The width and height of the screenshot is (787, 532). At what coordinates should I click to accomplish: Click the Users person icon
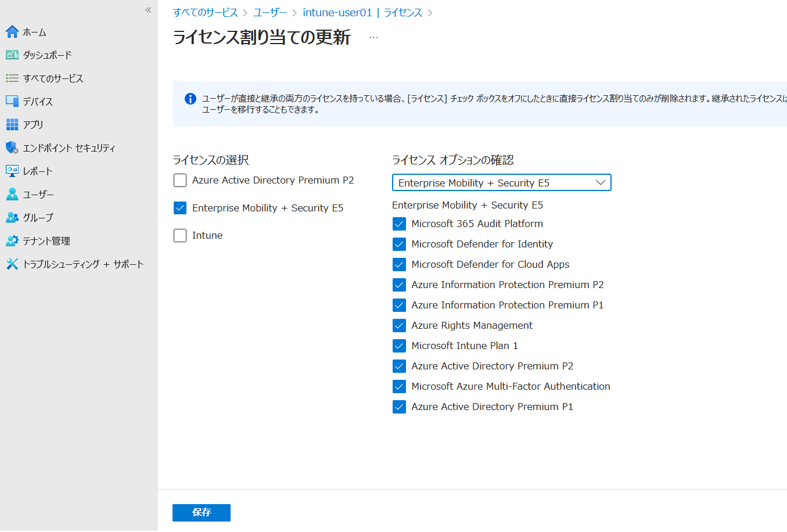12,194
